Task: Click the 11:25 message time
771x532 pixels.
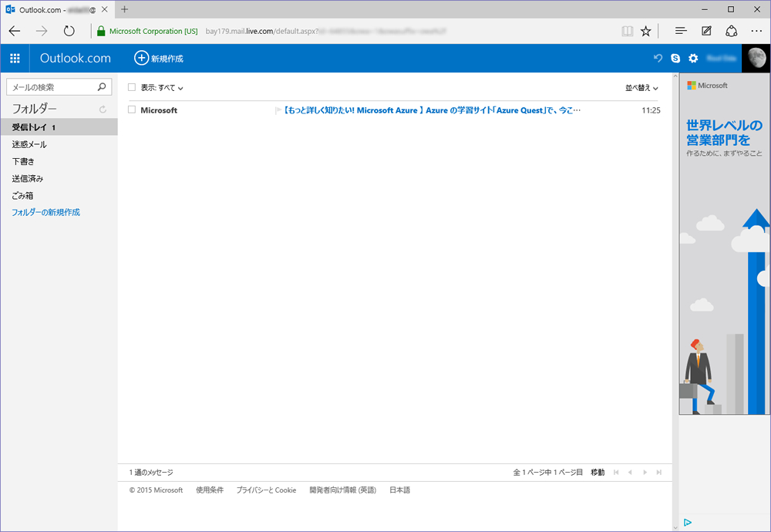Action: pyautogui.click(x=651, y=110)
